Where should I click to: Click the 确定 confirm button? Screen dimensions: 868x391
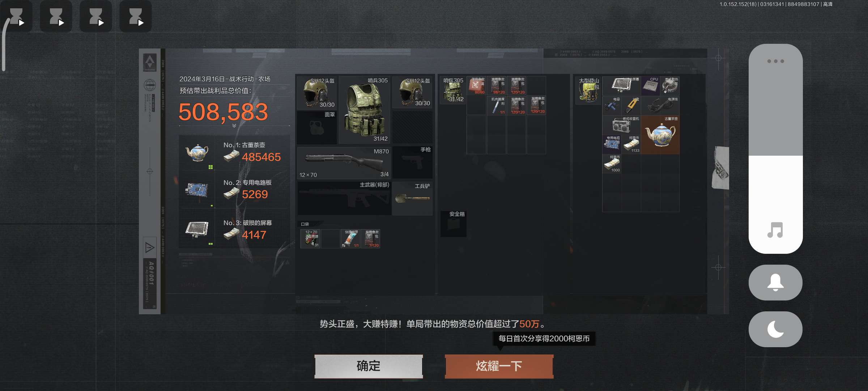pos(369,366)
